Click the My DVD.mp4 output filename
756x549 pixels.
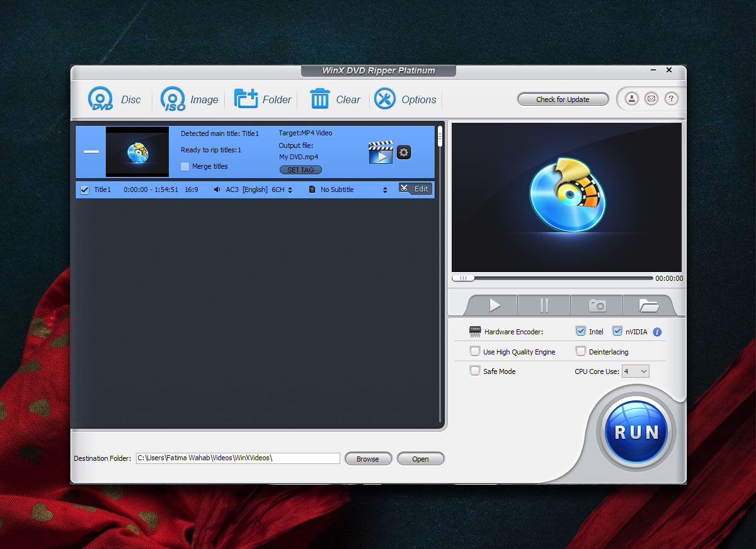[x=299, y=157]
